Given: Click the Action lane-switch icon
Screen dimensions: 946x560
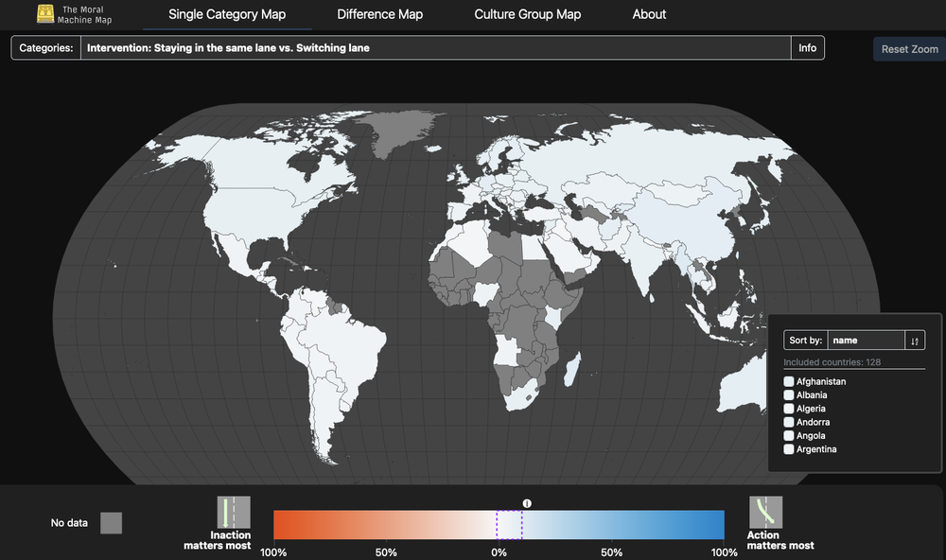Looking at the screenshot, I should (765, 513).
